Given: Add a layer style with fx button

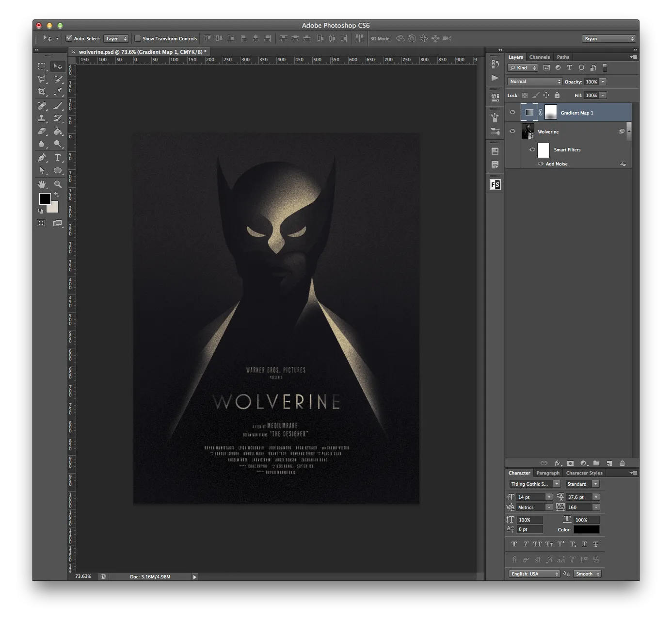Looking at the screenshot, I should coord(558,463).
